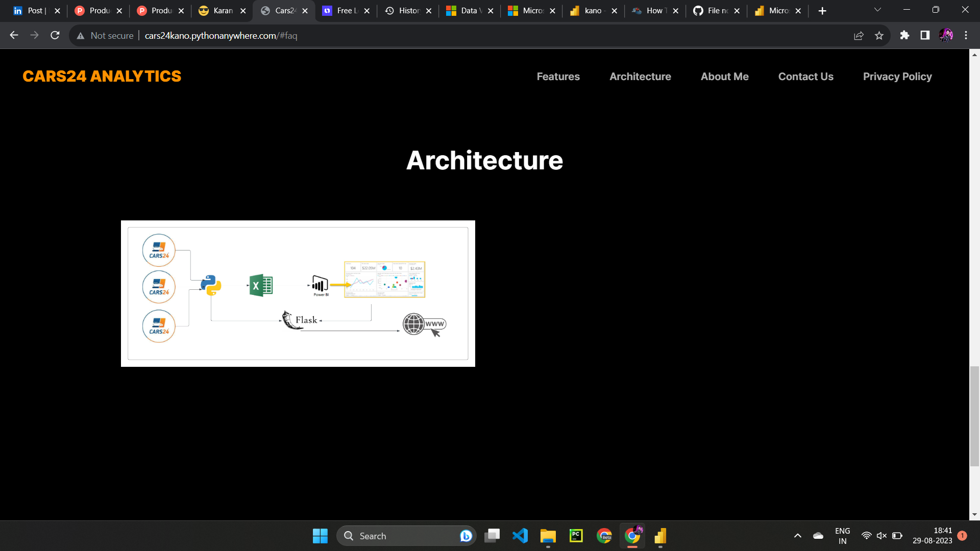Open Power BI Desktop from taskbar
980x551 pixels.
[660, 536]
